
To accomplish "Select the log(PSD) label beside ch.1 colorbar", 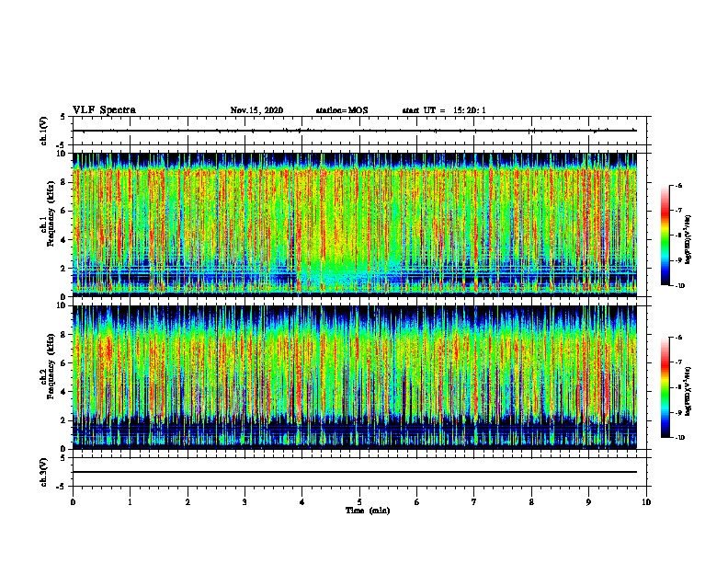I will tap(688, 240).
